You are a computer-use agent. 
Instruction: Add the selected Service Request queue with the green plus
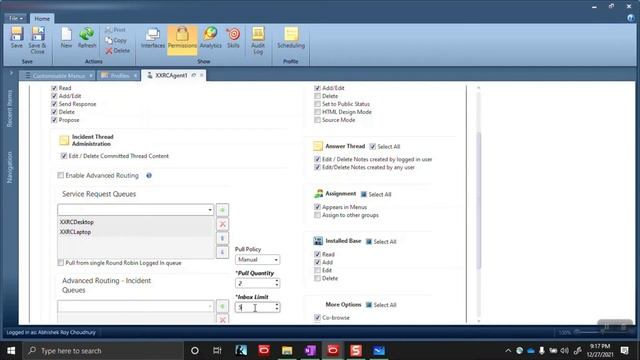[222, 210]
